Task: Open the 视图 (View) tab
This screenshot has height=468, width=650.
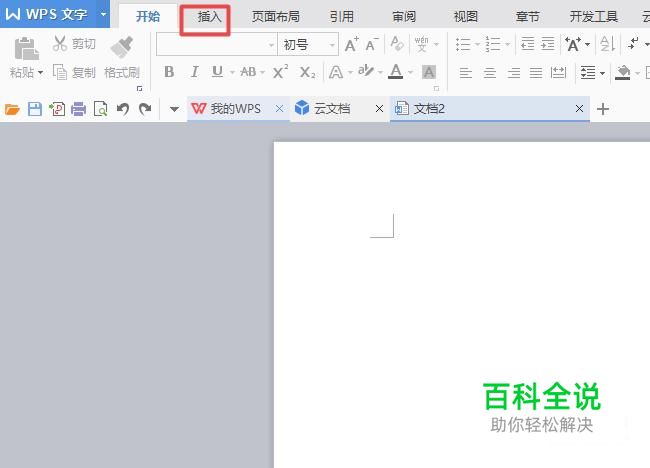Action: (466, 17)
